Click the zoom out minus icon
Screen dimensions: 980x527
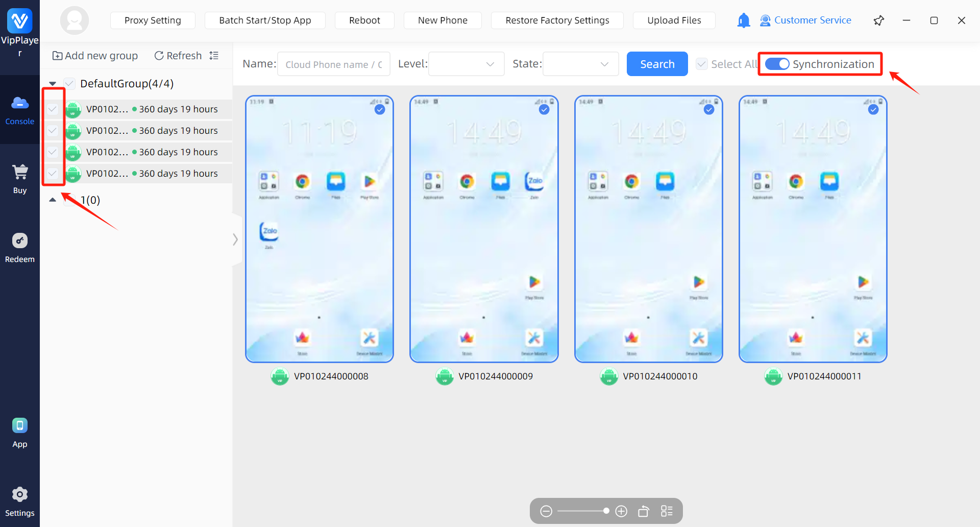(x=546, y=511)
